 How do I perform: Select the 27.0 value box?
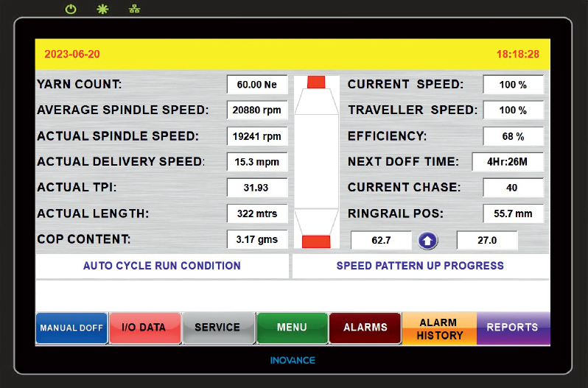coord(487,241)
